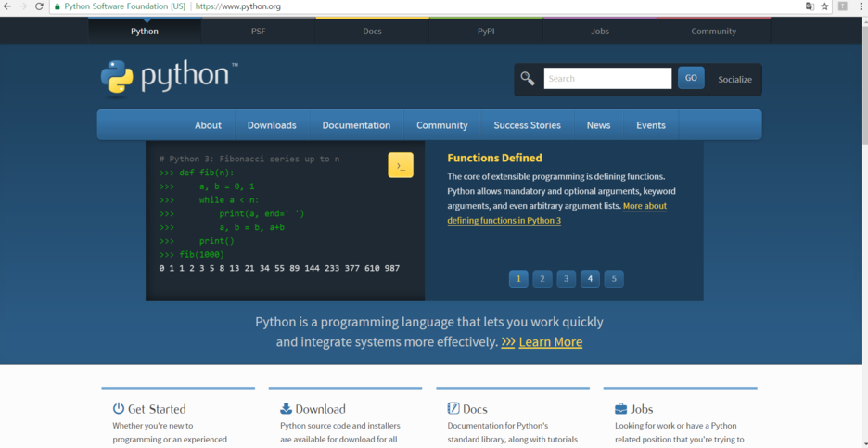Image resolution: width=868 pixels, height=448 pixels.
Task: Click the browser address bar URL
Action: tap(238, 6)
